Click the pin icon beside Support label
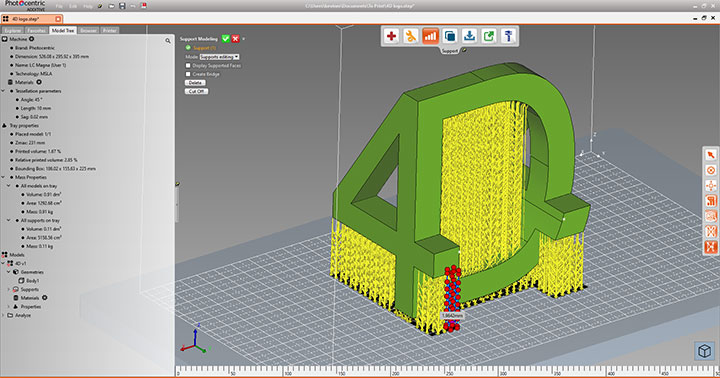The height and width of the screenshot is (378, 720). pos(464,51)
